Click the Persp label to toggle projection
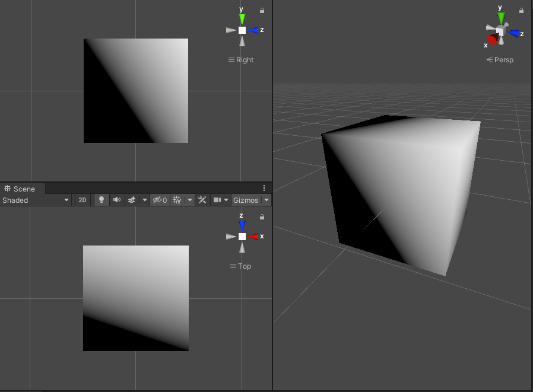Screen dimensions: 533x392 point(500,60)
